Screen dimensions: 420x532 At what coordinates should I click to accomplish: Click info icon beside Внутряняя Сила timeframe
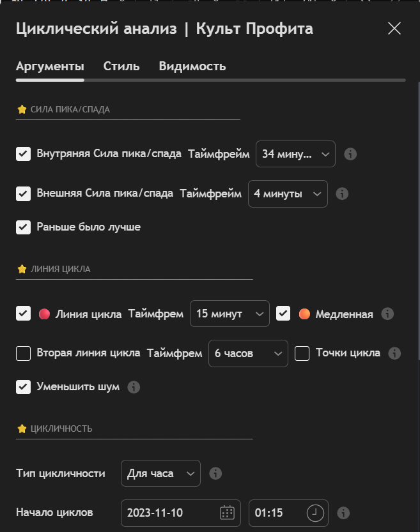click(350, 154)
